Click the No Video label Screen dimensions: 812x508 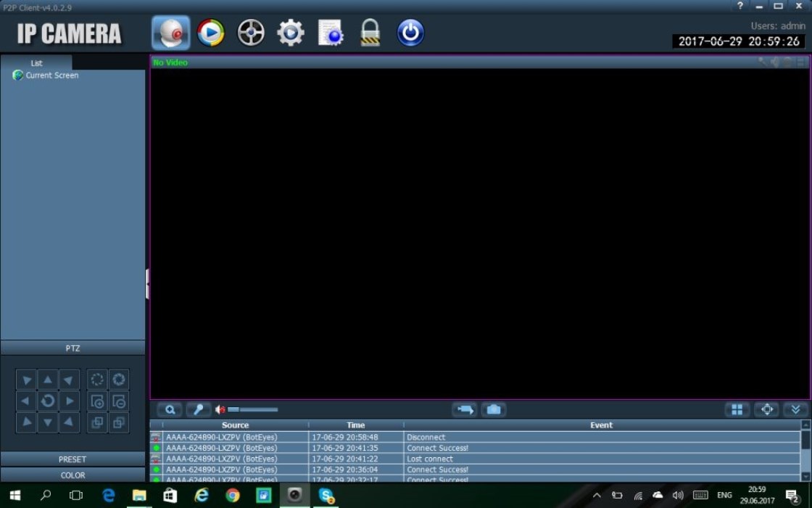(x=170, y=62)
